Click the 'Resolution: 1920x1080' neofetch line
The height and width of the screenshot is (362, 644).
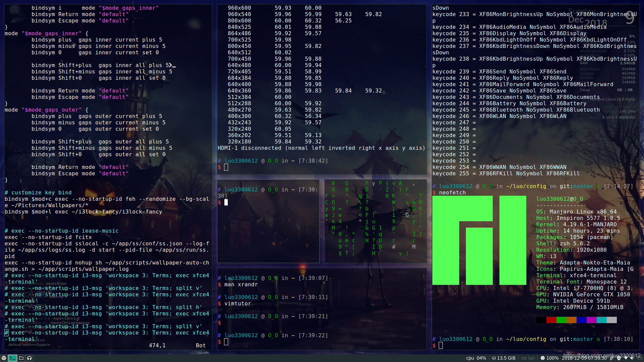[571, 250]
